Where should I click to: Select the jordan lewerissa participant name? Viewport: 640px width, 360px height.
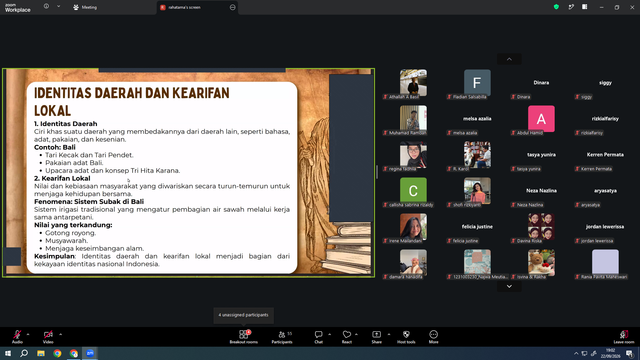point(605,227)
